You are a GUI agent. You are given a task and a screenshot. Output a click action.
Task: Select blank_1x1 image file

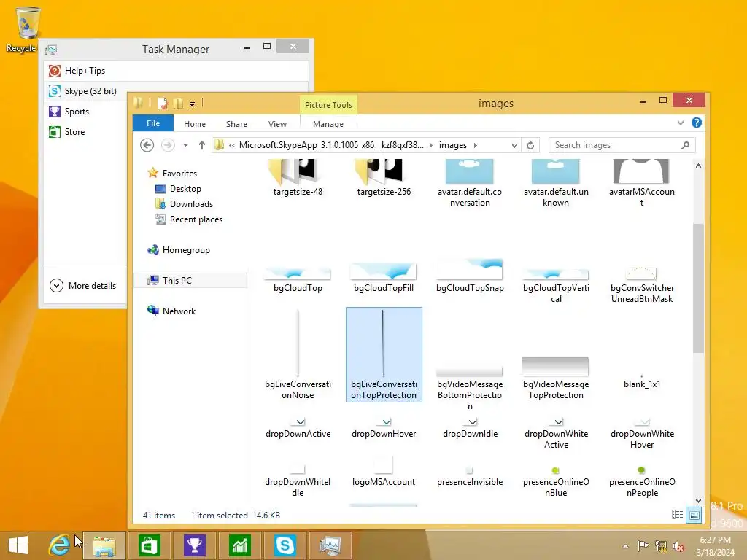tap(642, 381)
